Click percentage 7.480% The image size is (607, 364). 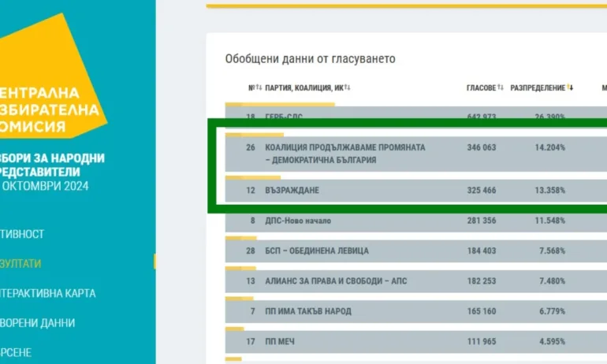click(552, 280)
